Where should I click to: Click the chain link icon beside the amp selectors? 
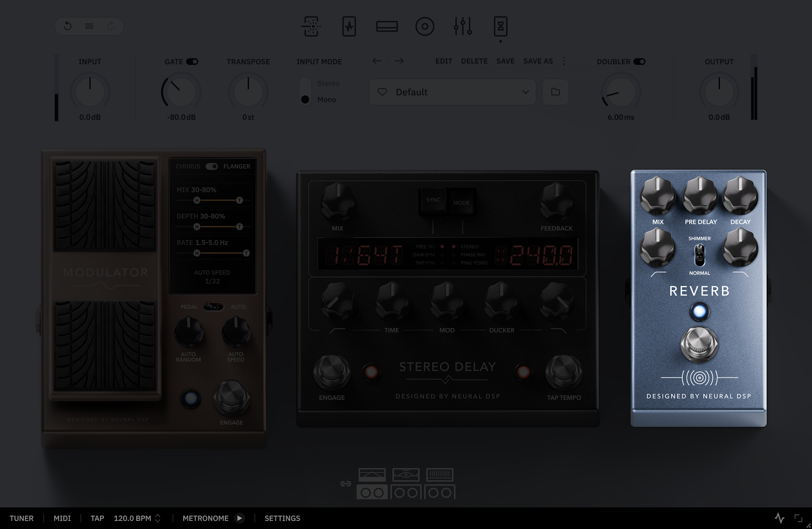pos(346,484)
